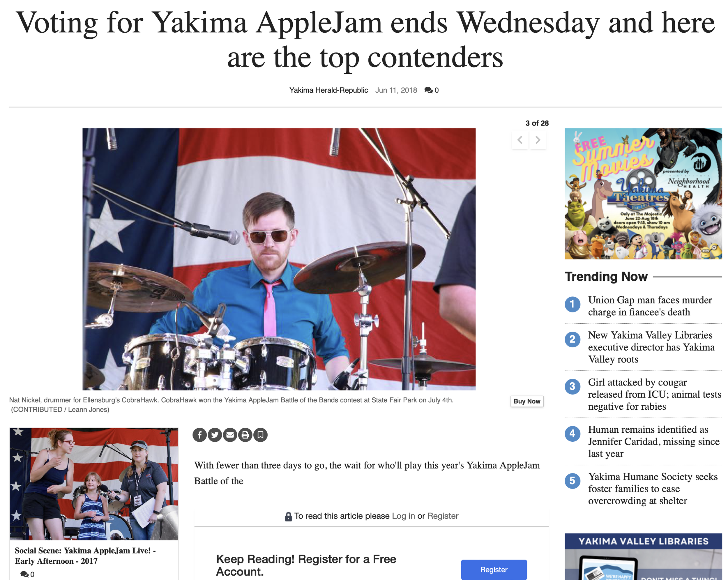Open the Register link in paywall notice
This screenshot has width=728, height=580.
(443, 516)
